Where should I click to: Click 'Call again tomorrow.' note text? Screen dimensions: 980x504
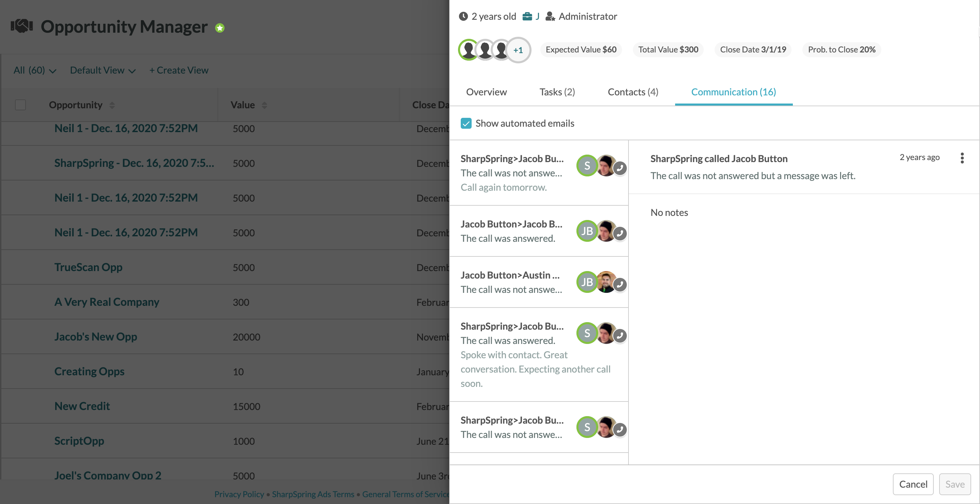click(504, 187)
